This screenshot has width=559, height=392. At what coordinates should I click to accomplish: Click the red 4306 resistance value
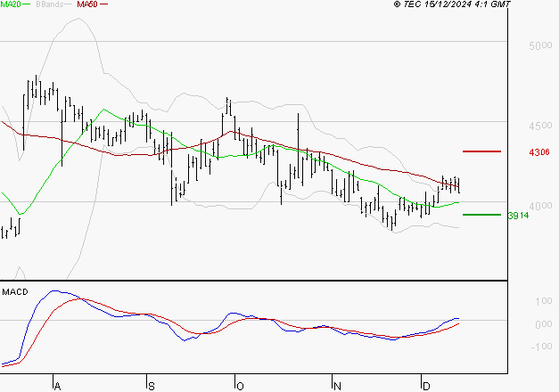539,152
